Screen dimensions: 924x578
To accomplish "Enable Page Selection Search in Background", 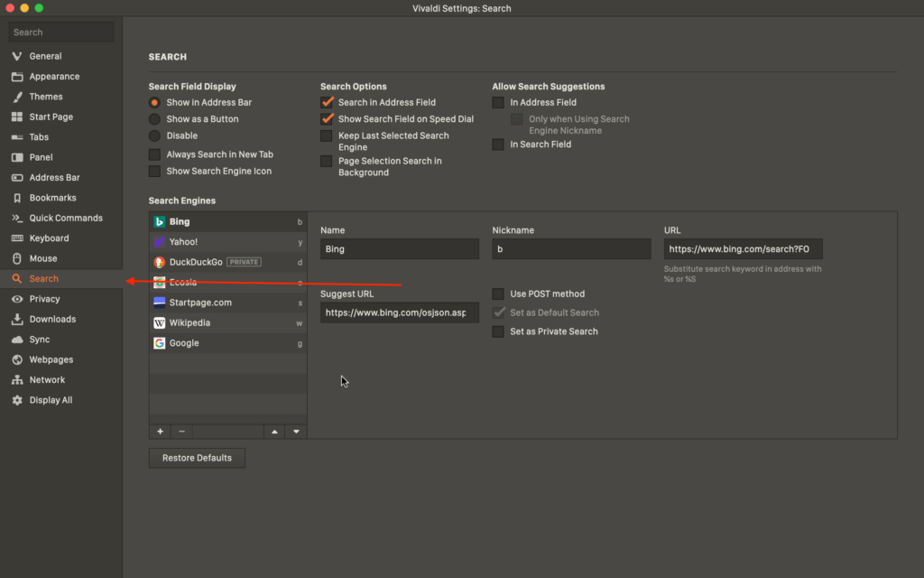I will pyautogui.click(x=327, y=161).
